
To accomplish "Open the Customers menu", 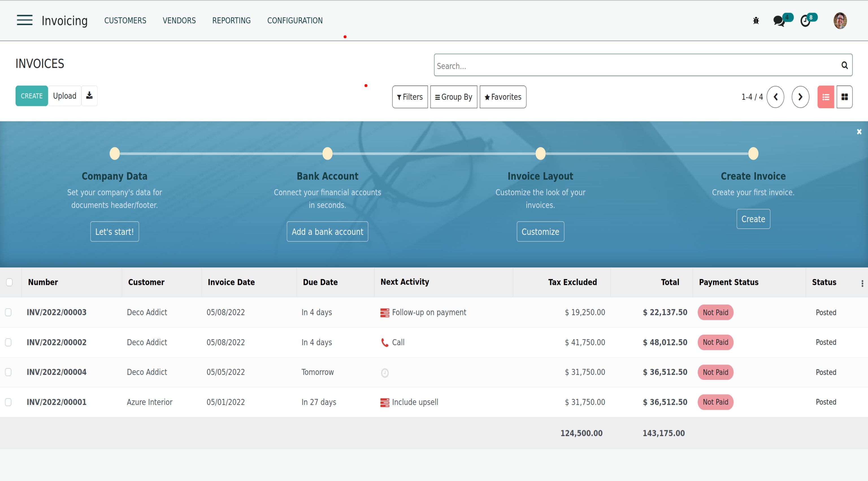I will tap(125, 21).
